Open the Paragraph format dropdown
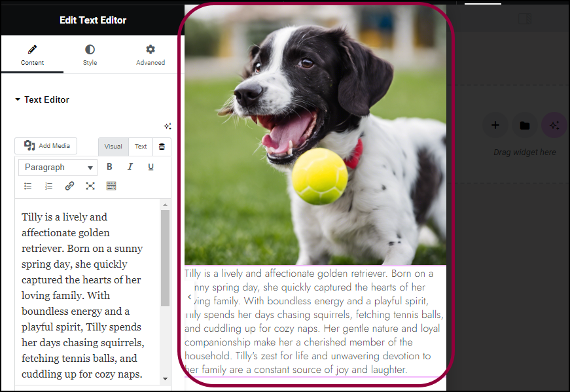 58,168
